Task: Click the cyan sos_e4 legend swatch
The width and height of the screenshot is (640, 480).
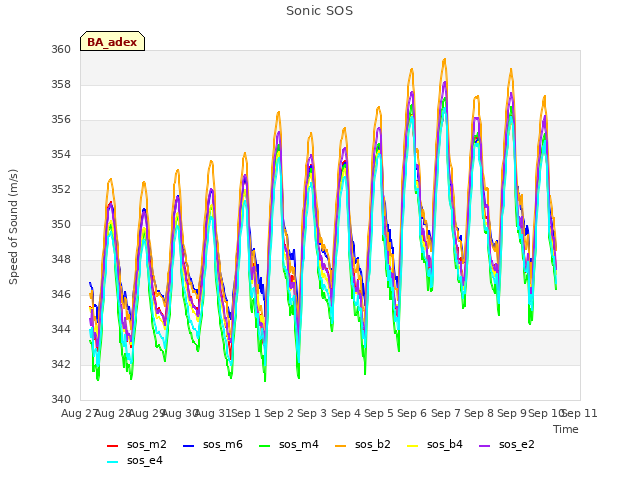Action: click(x=112, y=462)
